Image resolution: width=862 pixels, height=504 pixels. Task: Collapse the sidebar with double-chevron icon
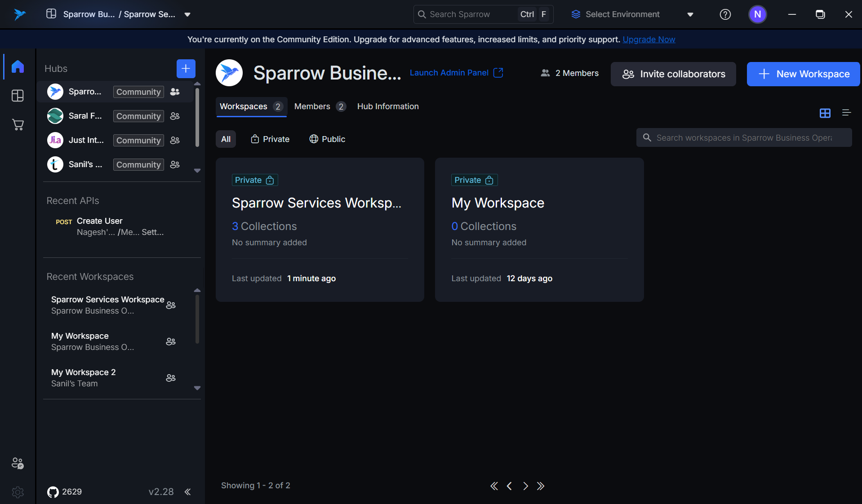[x=187, y=492]
